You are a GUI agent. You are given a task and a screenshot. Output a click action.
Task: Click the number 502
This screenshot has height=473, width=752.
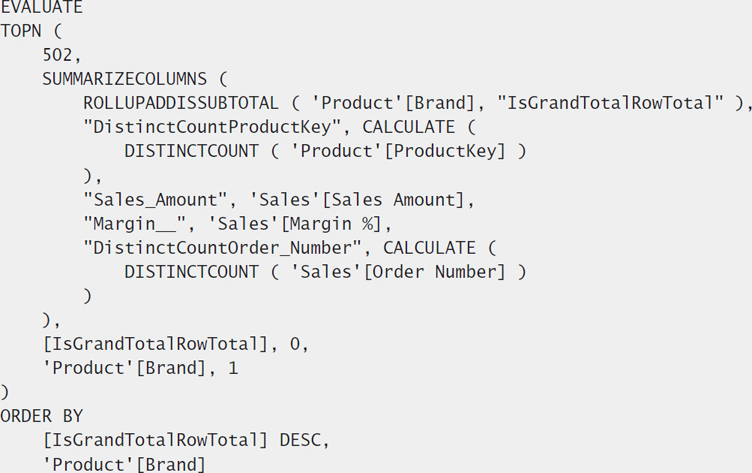pos(58,55)
